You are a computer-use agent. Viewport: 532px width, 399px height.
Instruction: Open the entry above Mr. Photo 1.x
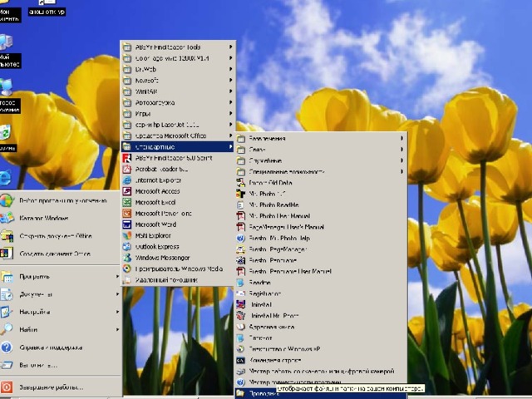321,183
